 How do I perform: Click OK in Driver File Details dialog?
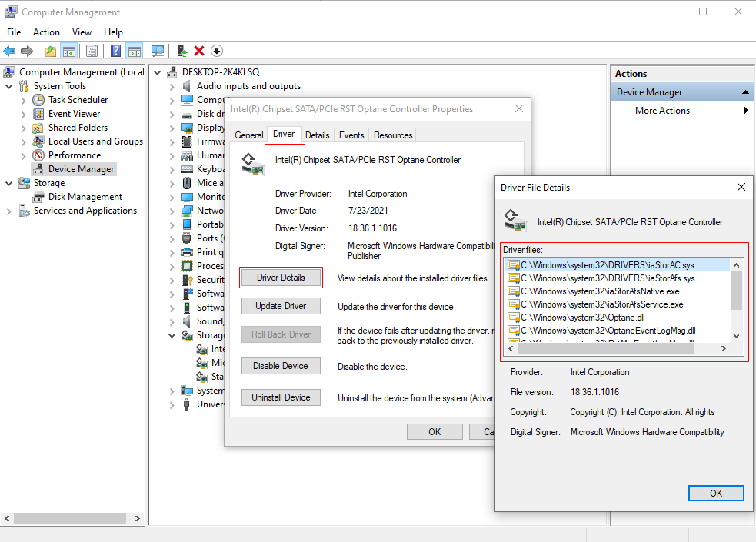716,493
